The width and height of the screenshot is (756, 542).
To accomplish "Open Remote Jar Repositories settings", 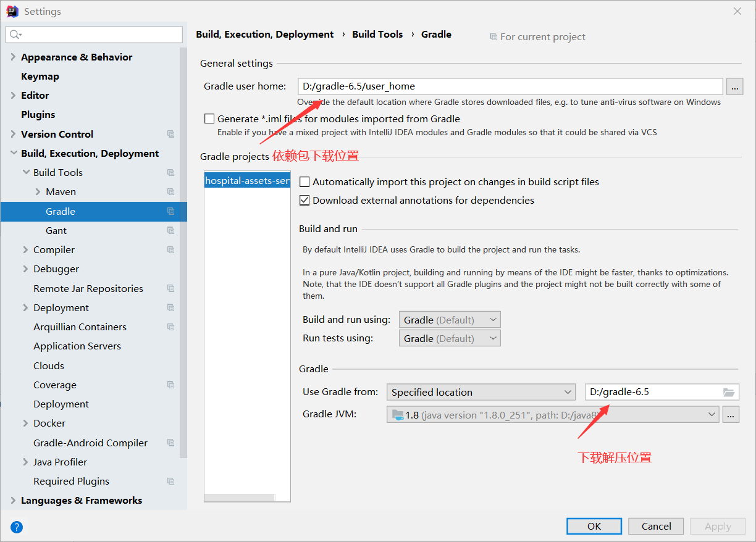I will pos(88,288).
